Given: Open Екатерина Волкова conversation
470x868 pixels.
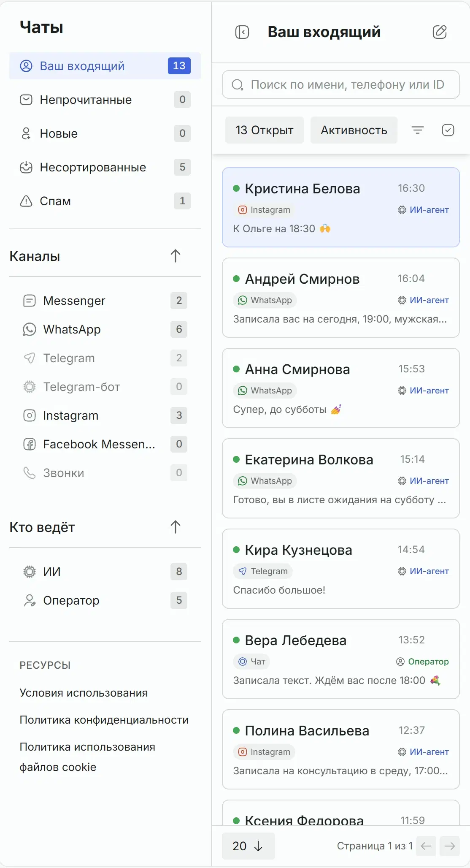Looking at the screenshot, I should 341,478.
